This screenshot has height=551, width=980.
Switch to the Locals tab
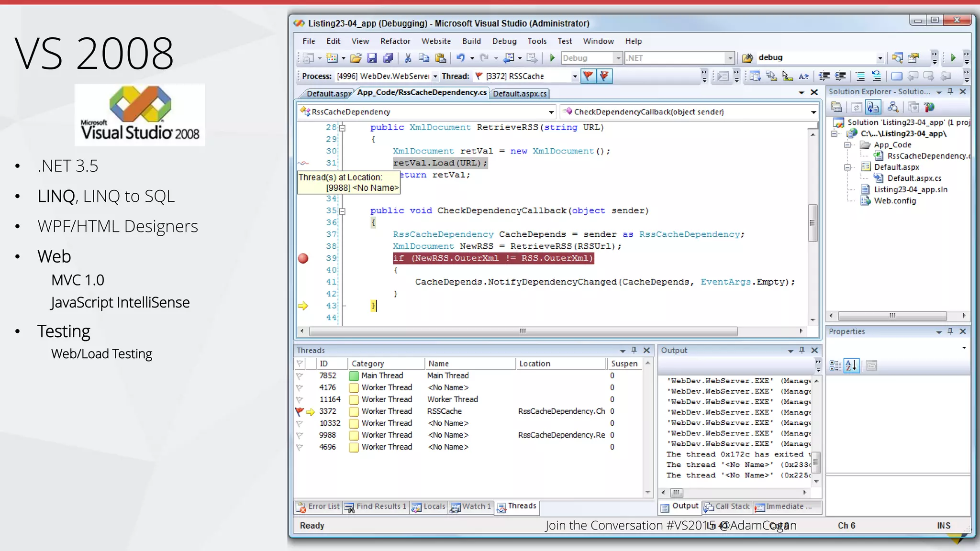click(429, 507)
